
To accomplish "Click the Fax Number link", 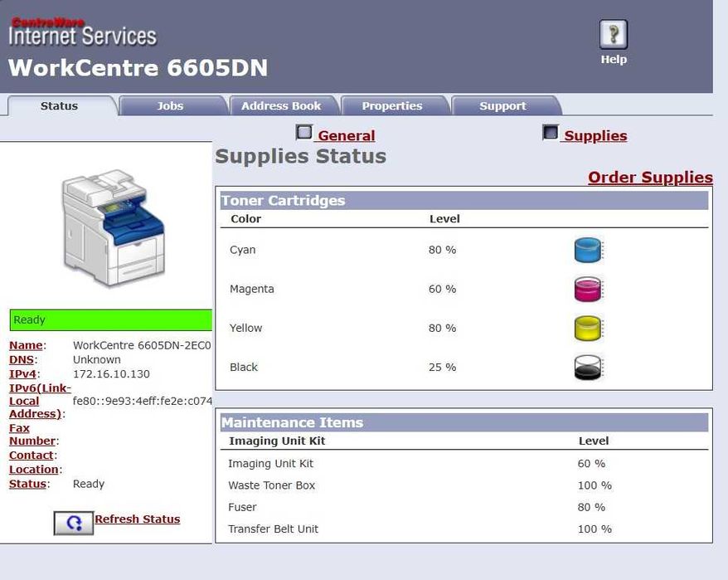I will (32, 435).
